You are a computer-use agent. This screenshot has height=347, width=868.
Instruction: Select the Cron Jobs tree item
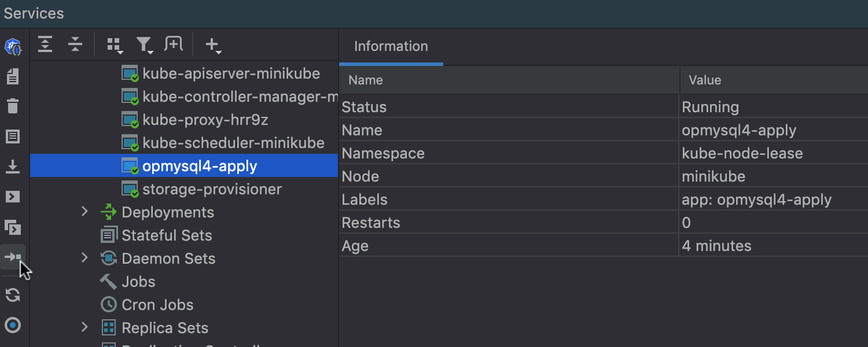pos(157,305)
